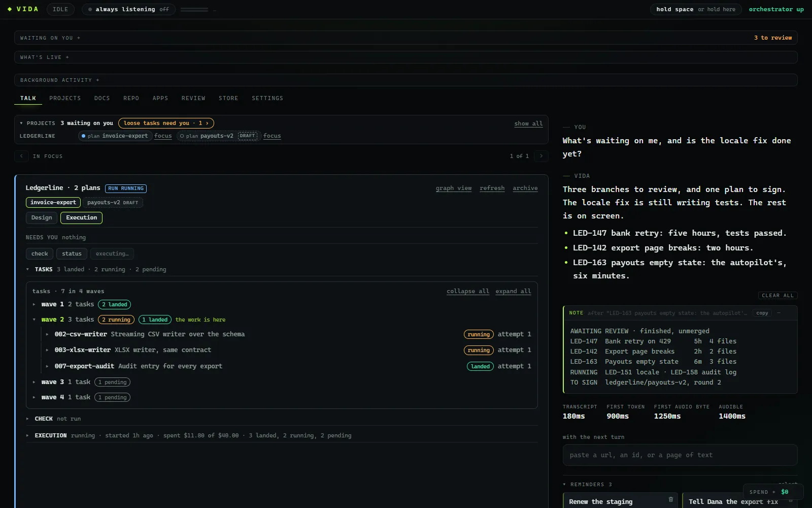The width and height of the screenshot is (812, 508).
Task: Collapse the Projects waiting panel
Action: coord(21,123)
